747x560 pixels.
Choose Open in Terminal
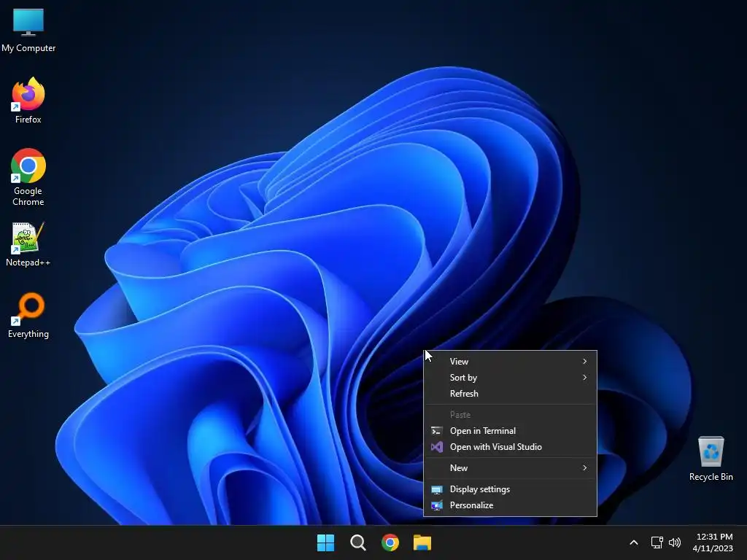[x=510, y=431]
